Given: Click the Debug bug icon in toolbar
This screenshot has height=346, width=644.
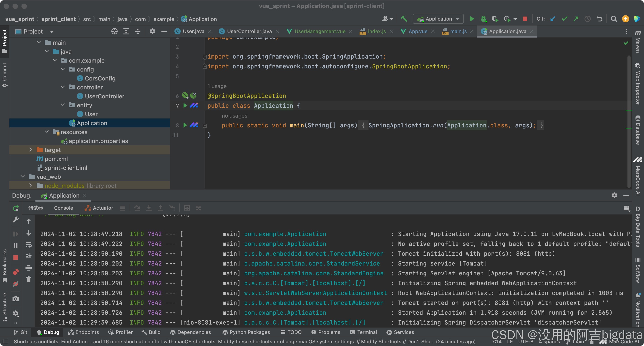Looking at the screenshot, I should coord(483,19).
